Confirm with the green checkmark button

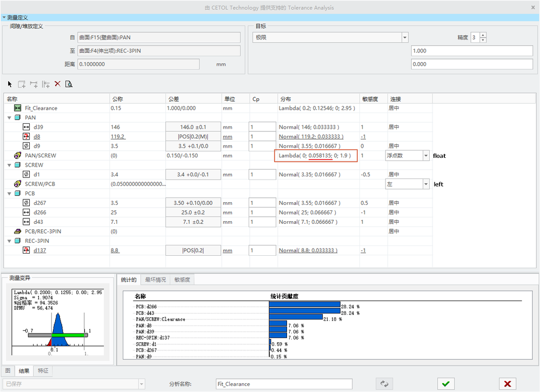coord(445,384)
